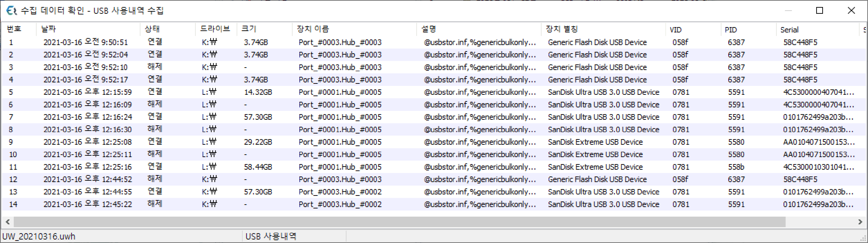This screenshot has width=868, height=243.
Task: Click drive L:₩ in row 10
Action: coord(209,154)
